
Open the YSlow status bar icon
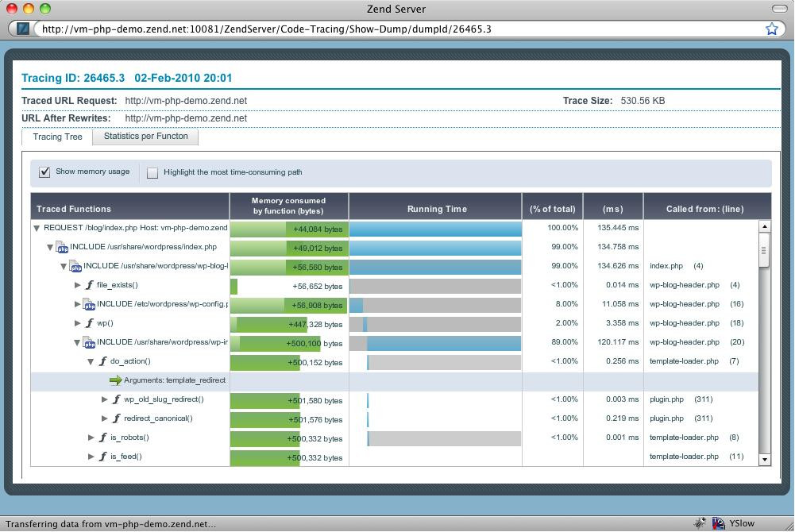tap(719, 523)
